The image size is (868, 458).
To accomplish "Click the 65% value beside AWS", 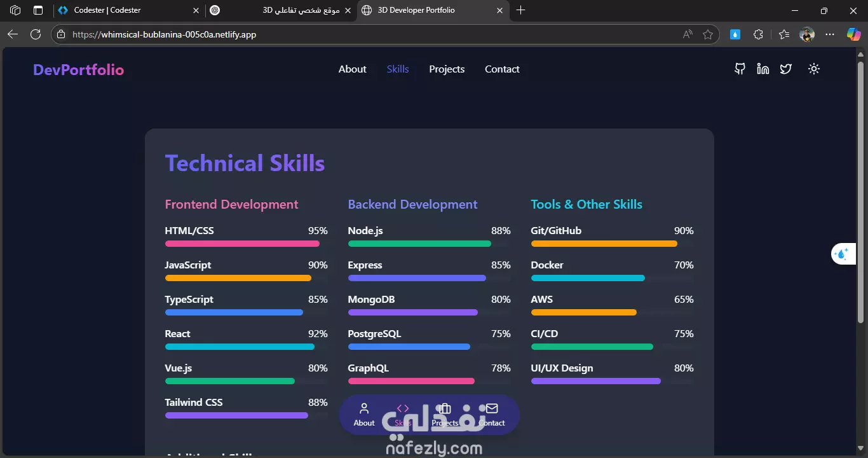I will (684, 299).
